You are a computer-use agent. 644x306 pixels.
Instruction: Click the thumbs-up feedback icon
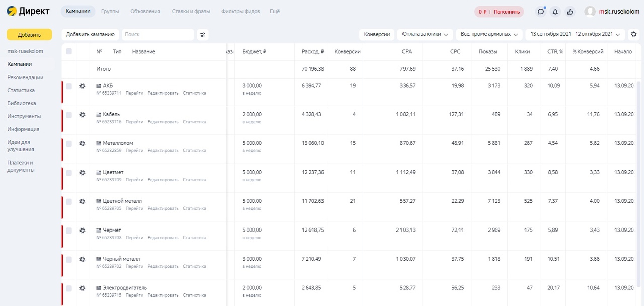[x=570, y=11]
